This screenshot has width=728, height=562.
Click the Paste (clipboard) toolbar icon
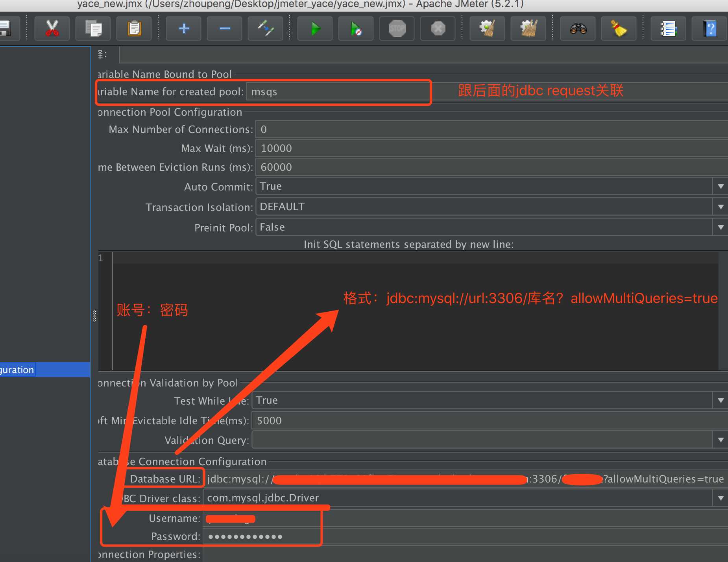134,28
